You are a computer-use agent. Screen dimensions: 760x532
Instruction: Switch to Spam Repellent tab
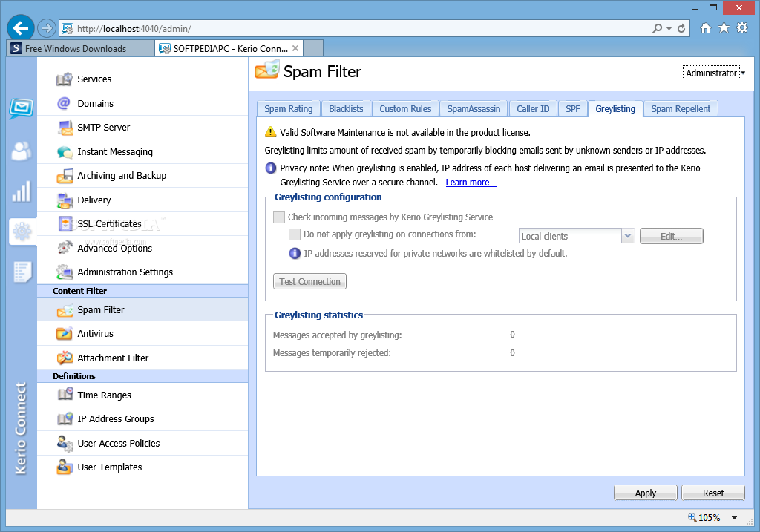681,109
